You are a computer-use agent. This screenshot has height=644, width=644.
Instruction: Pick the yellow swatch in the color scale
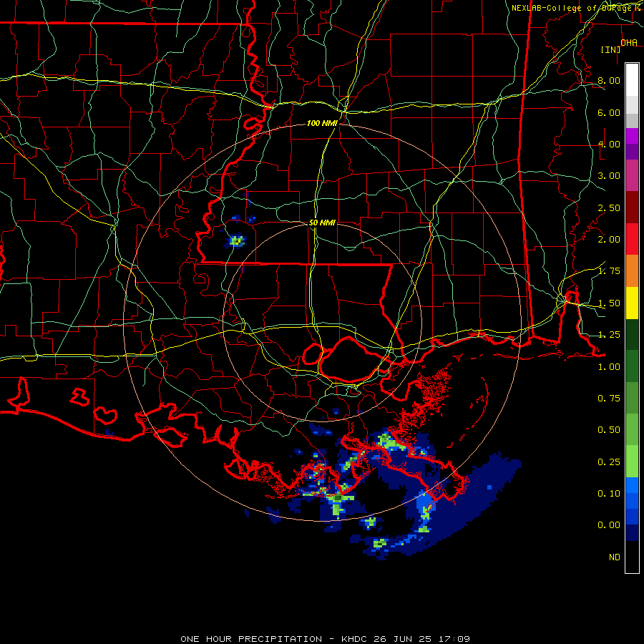point(632,303)
